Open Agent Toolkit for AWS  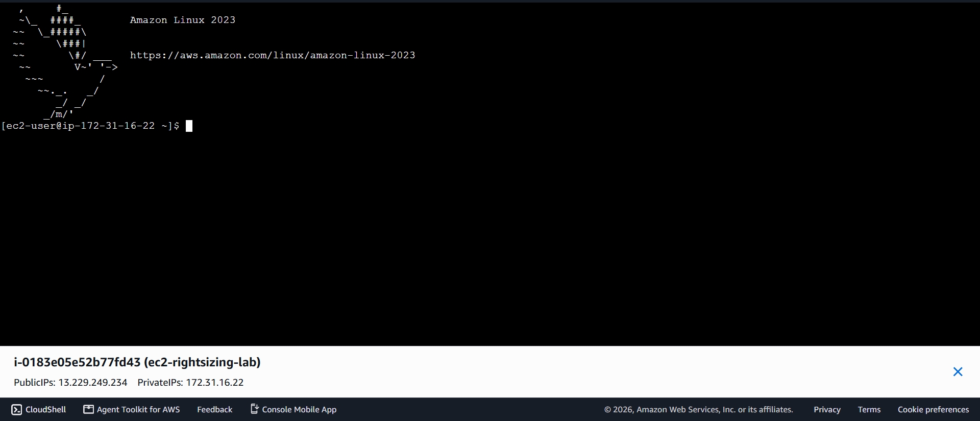coord(132,409)
